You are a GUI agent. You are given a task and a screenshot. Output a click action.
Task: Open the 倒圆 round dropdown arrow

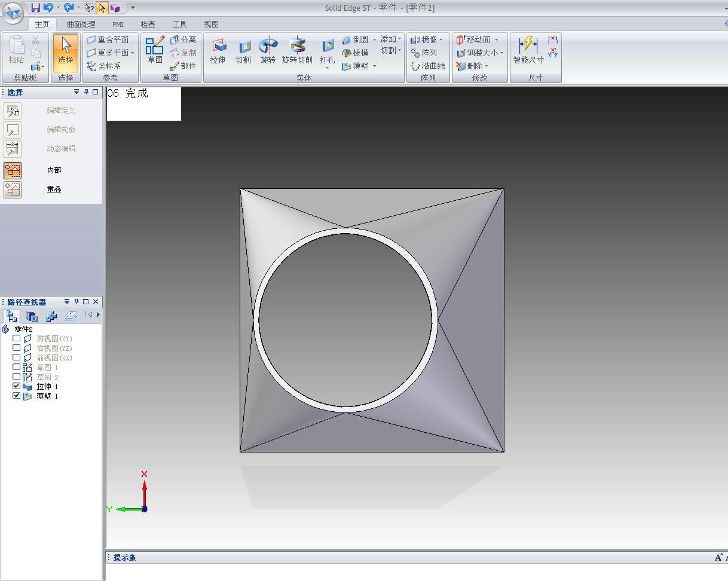(x=374, y=39)
